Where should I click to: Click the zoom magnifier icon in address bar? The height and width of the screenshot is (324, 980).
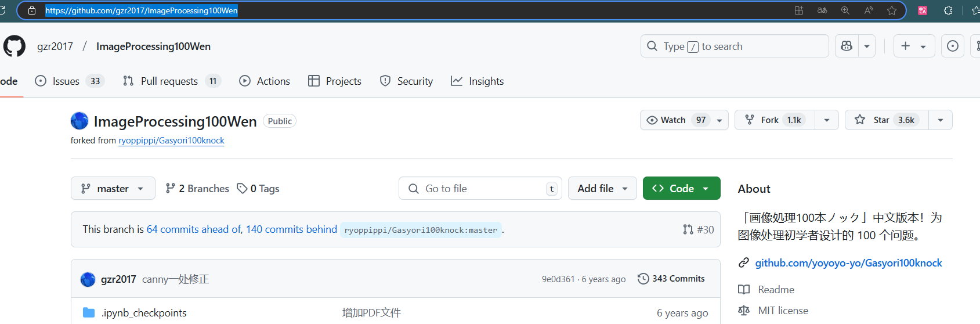[x=845, y=10]
